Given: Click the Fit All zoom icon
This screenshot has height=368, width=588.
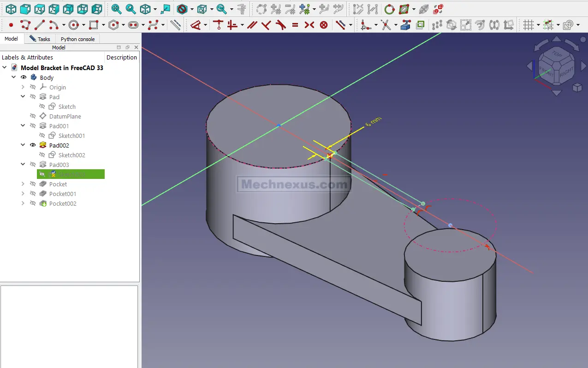Looking at the screenshot, I should 116,9.
